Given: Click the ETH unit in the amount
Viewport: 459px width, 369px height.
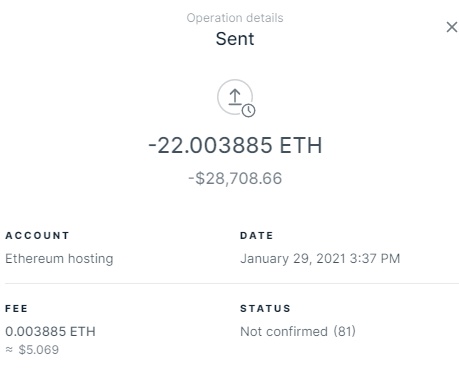Looking at the screenshot, I should pyautogui.click(x=301, y=145).
